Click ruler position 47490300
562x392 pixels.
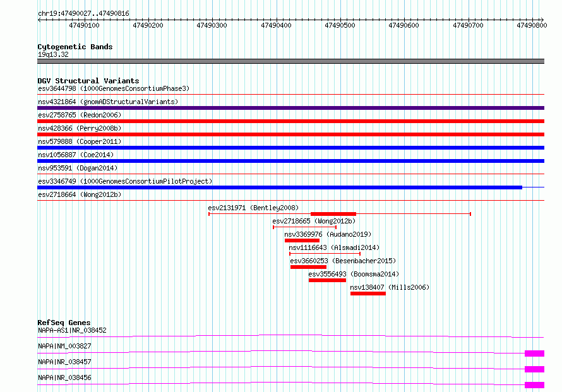click(212, 25)
